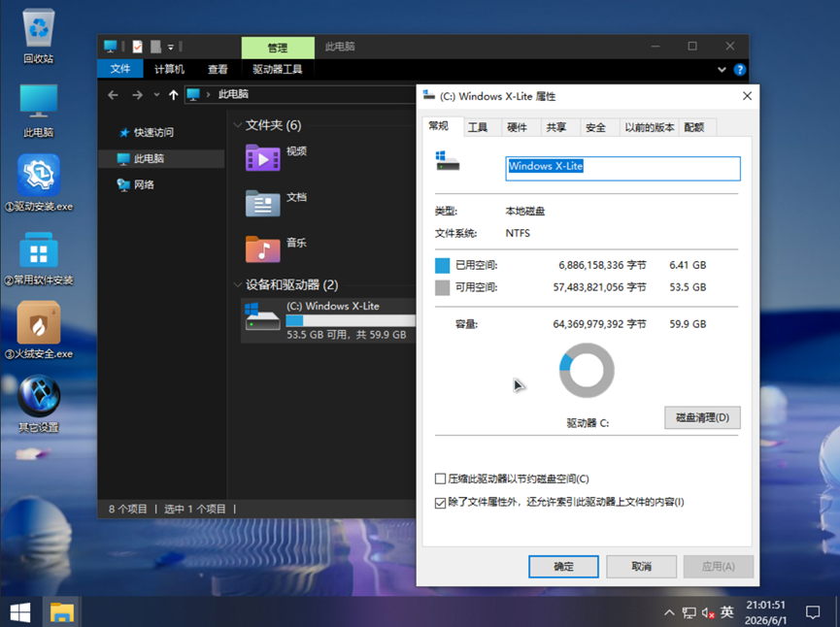Click the 8 个项目 status text
The height and width of the screenshot is (627, 840).
128,509
